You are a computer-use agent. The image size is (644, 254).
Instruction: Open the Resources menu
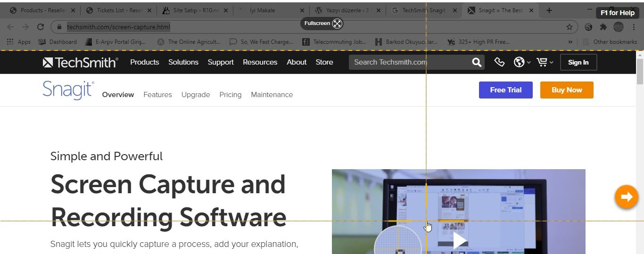pos(260,62)
